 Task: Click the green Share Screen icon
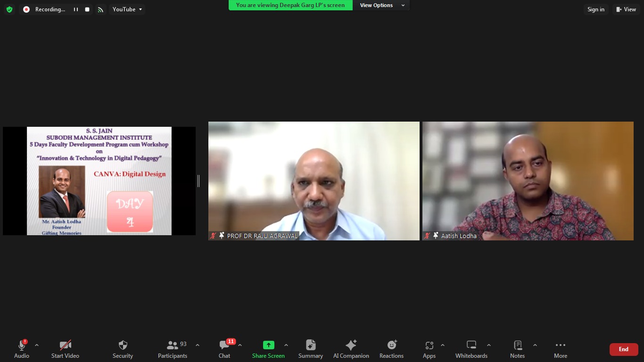268,345
